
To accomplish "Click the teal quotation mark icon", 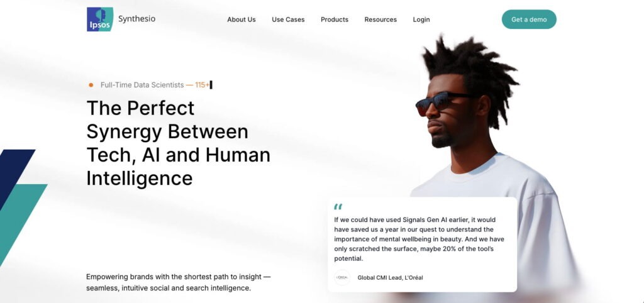I will pyautogui.click(x=338, y=207).
